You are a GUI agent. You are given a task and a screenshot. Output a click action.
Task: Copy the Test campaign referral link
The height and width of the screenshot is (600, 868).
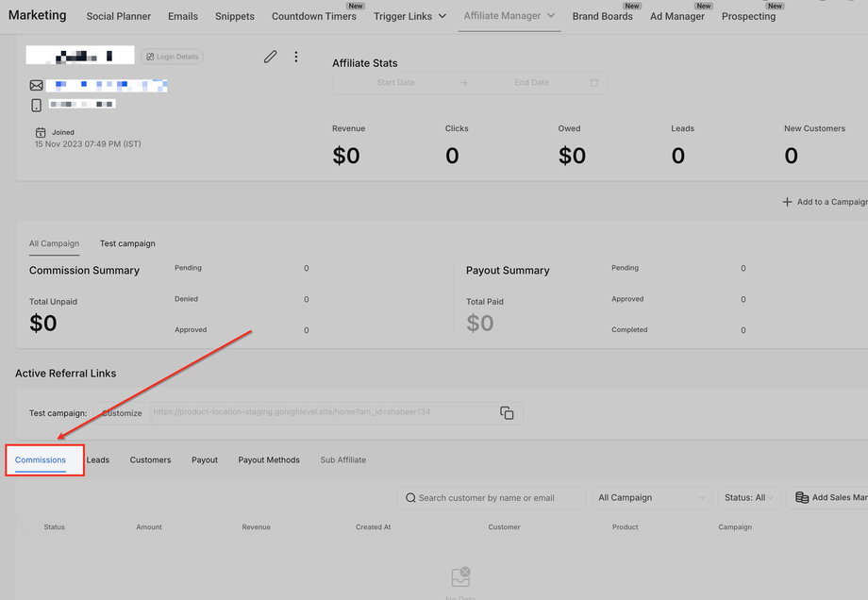[507, 413]
